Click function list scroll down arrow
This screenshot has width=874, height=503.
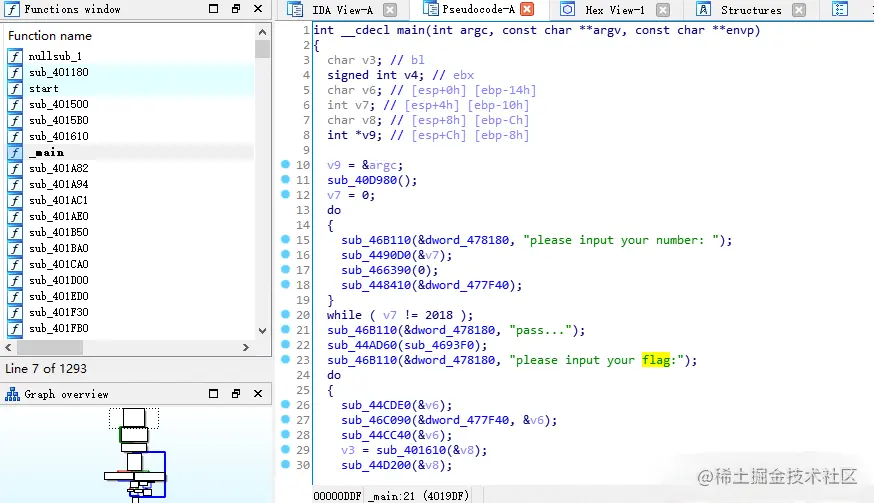click(263, 331)
